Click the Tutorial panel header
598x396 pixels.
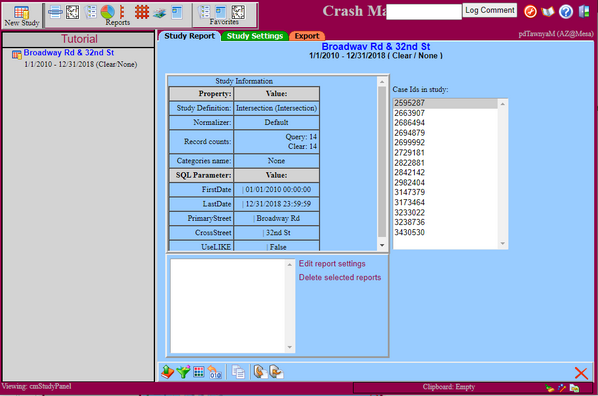(x=78, y=39)
